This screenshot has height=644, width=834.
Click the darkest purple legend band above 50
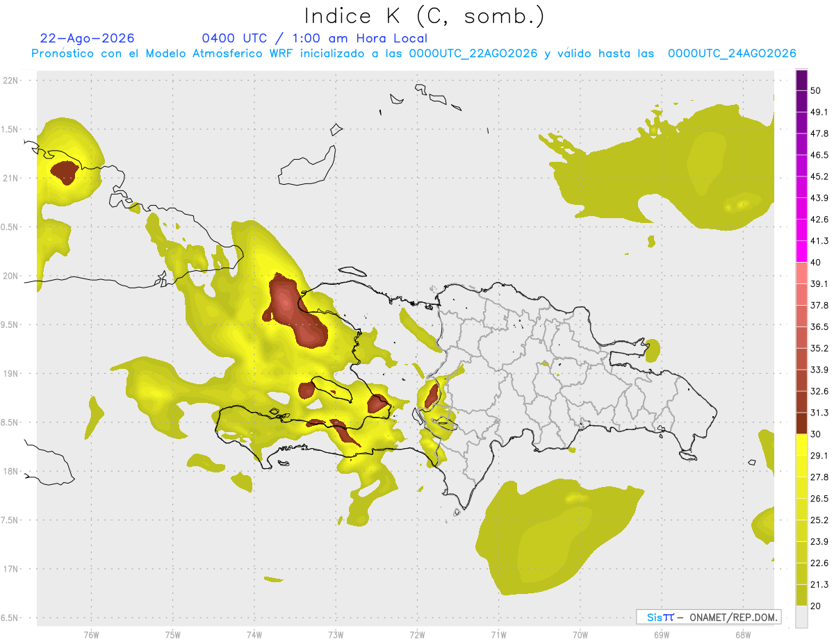(x=801, y=80)
